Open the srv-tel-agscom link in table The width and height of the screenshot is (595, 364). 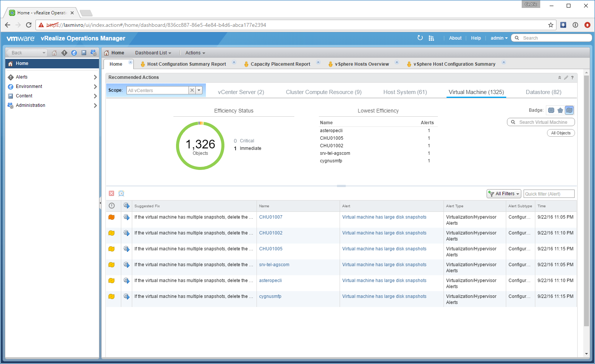coord(274,265)
